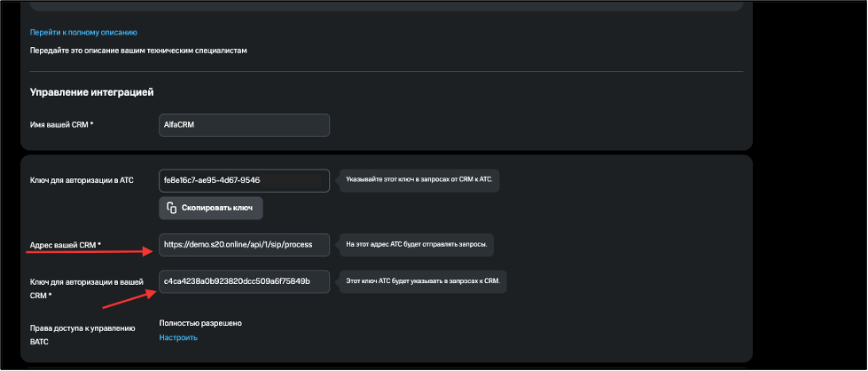This screenshot has height=371, width=868.
Task: Click the Адрес вашей CRM label
Action: pos(66,245)
